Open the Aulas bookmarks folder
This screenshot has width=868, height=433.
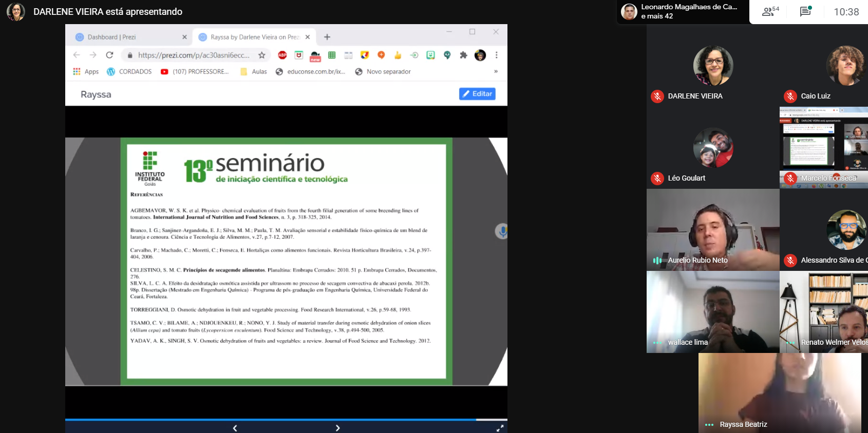254,71
